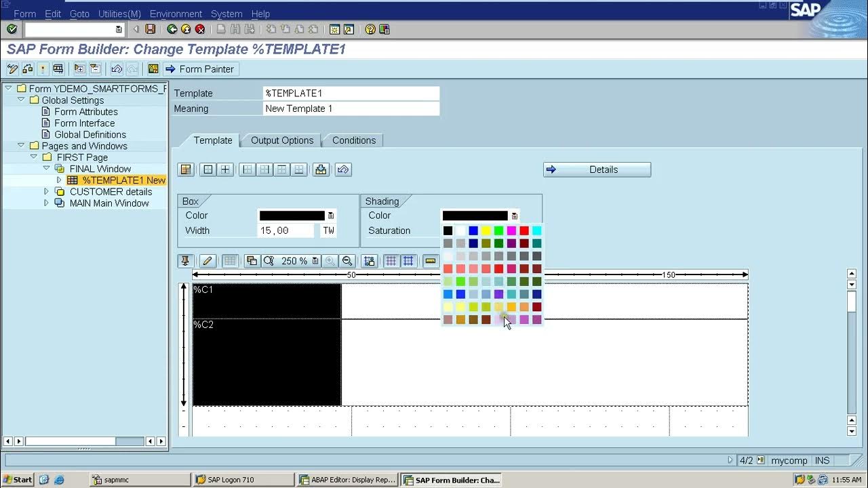This screenshot has width=868, height=488.
Task: Collapse the Pages and Windows folder
Action: pyautogui.click(x=21, y=146)
